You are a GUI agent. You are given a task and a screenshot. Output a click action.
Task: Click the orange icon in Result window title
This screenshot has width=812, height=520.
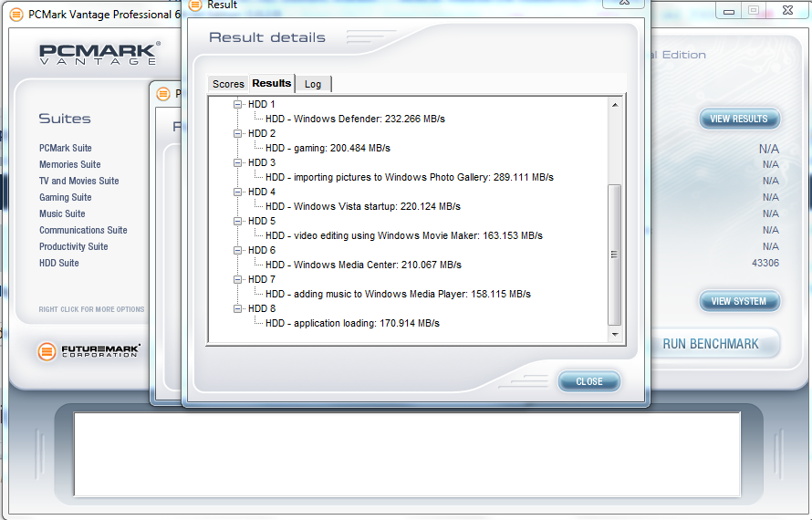(195, 5)
